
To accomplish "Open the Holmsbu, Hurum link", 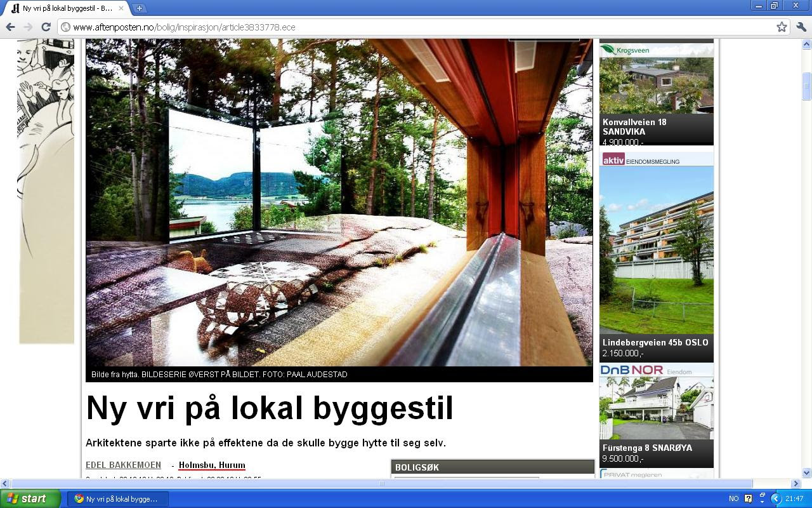I will click(212, 465).
